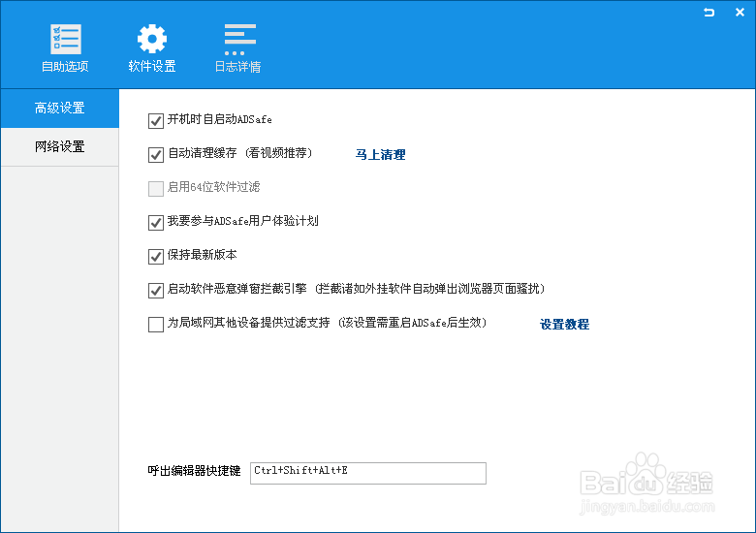
Task: Click the 呼出编辑器快捷键 hotkey input field
Action: click(368, 473)
